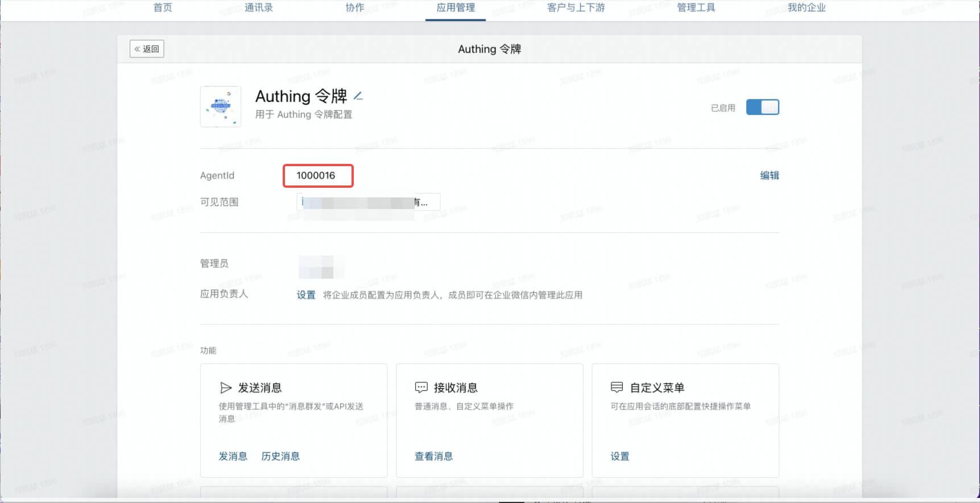Click the 可见范围 visible range field
The image size is (980, 503).
[368, 202]
